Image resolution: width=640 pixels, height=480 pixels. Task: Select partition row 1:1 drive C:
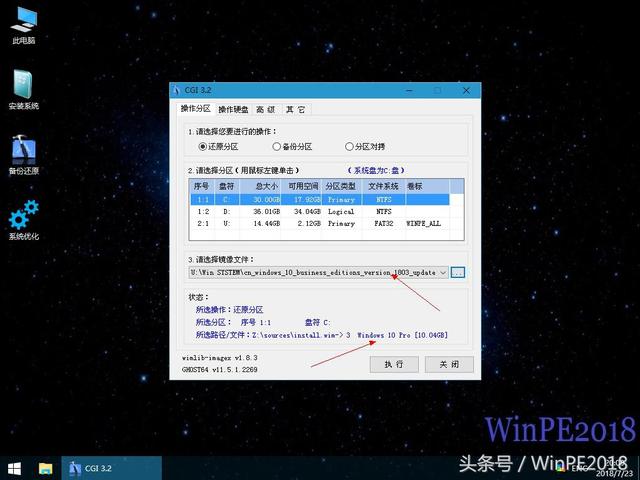[320, 200]
